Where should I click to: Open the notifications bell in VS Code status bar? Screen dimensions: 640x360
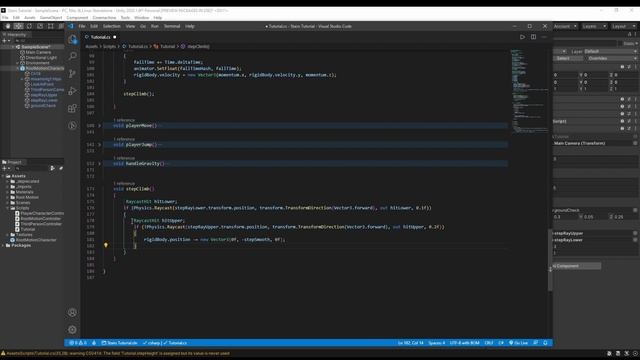click(545, 343)
